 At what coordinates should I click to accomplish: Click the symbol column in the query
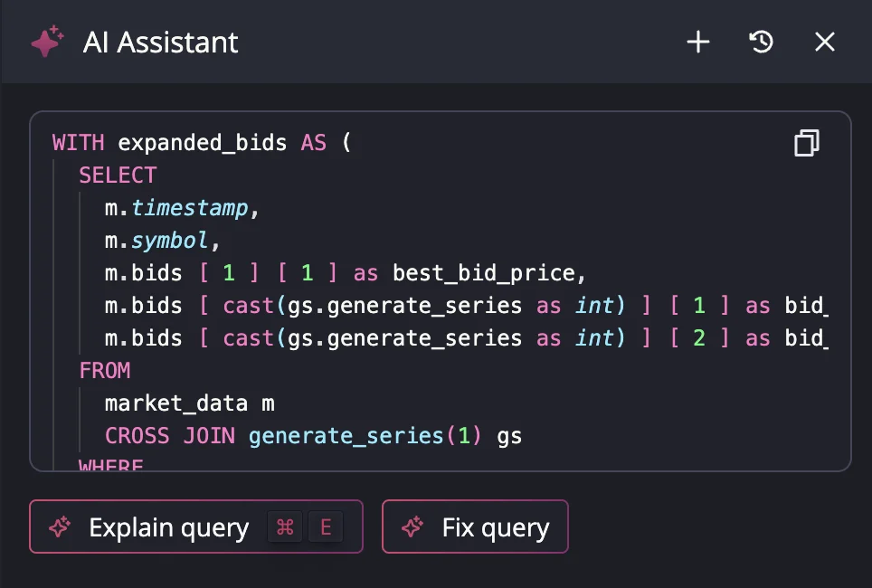(169, 240)
